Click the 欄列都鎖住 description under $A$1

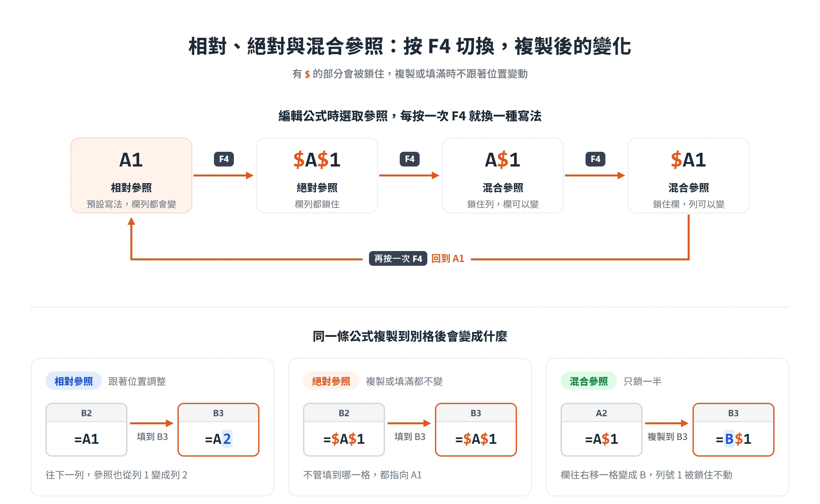click(317, 204)
